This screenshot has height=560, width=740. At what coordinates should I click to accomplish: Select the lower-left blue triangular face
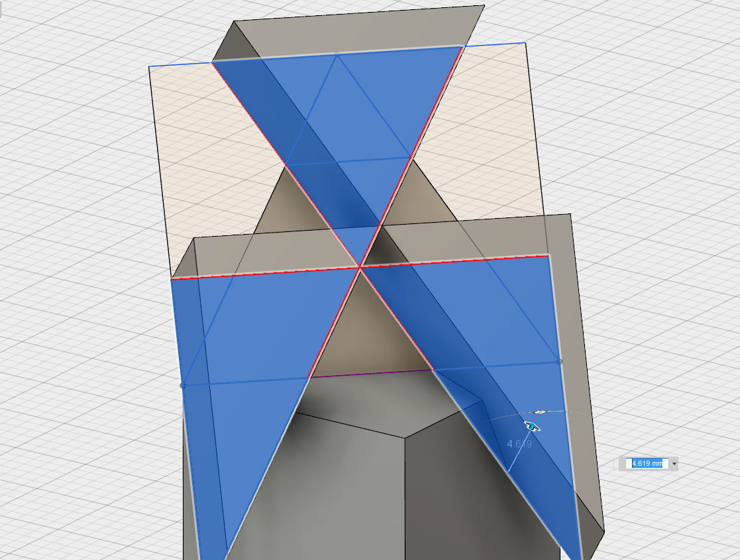click(245, 331)
